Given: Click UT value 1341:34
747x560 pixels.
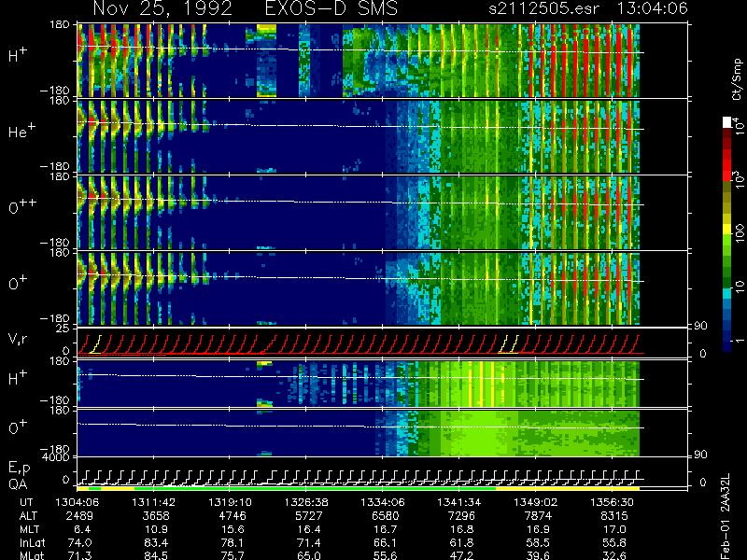Looking at the screenshot, I should pos(459,502).
